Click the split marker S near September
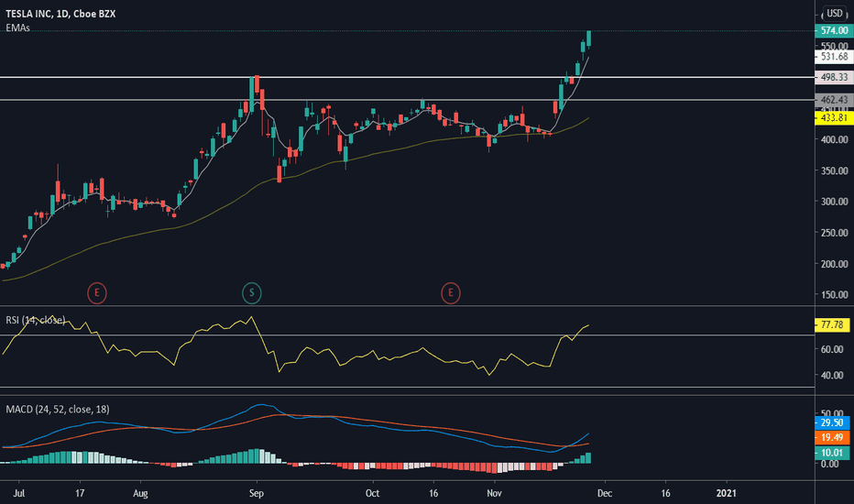 pyautogui.click(x=252, y=293)
